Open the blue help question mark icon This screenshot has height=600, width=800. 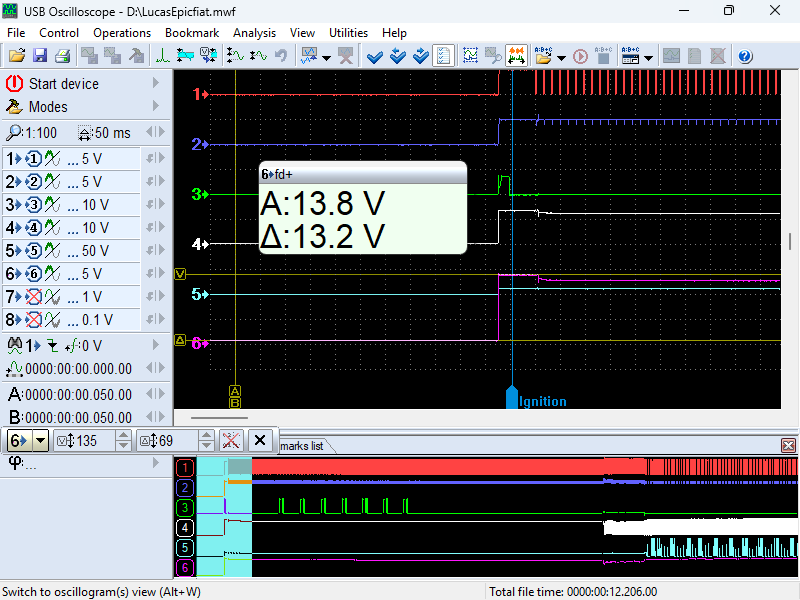(x=745, y=56)
